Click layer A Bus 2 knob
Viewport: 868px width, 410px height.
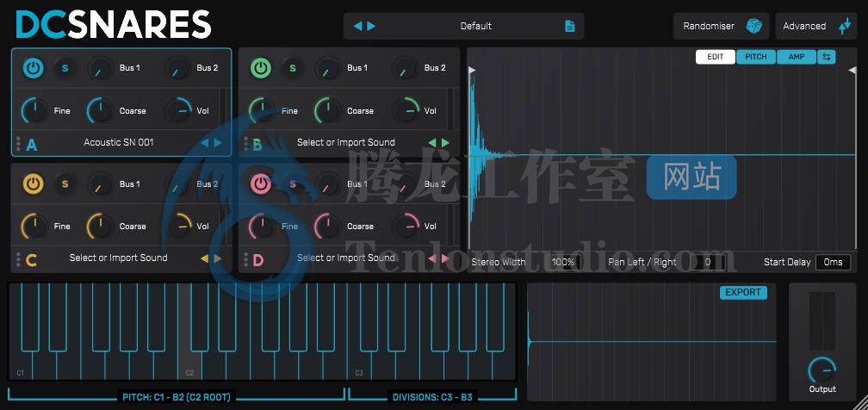[x=177, y=69]
